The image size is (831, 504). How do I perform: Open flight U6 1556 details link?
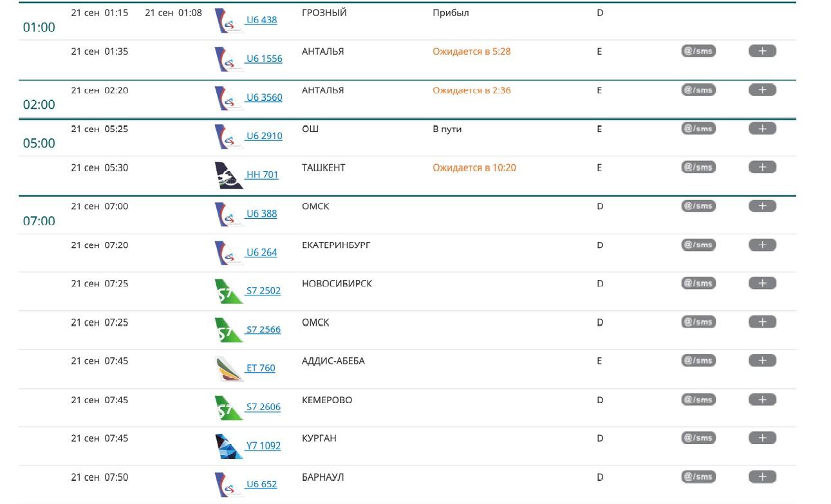coord(264,59)
